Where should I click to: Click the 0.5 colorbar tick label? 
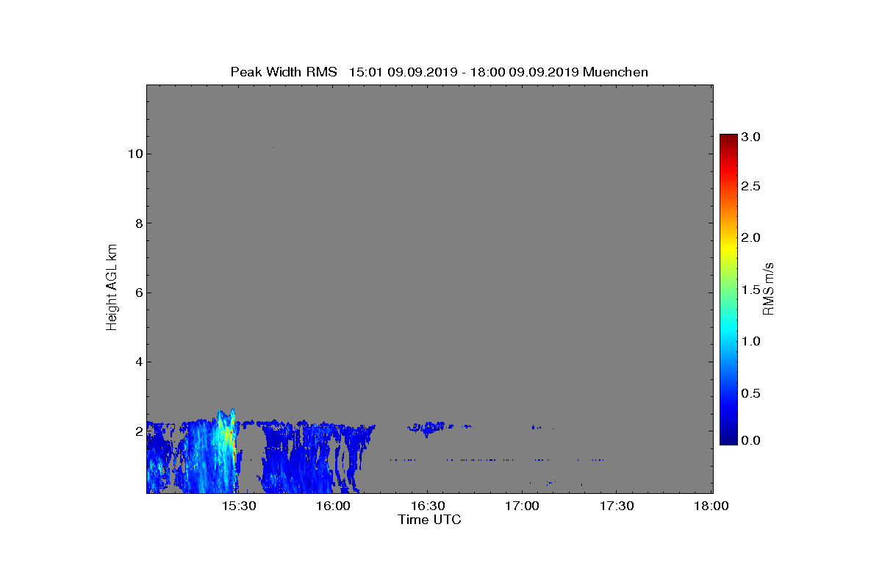[x=750, y=393]
